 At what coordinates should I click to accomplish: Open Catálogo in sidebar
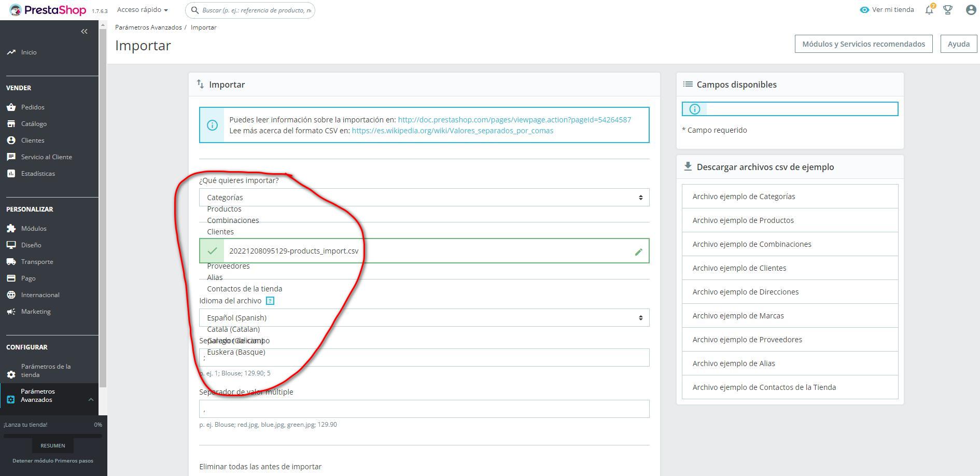(x=34, y=124)
